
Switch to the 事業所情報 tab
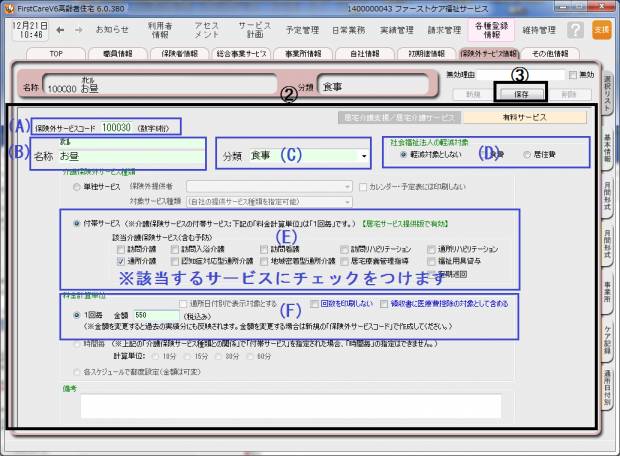pos(302,52)
